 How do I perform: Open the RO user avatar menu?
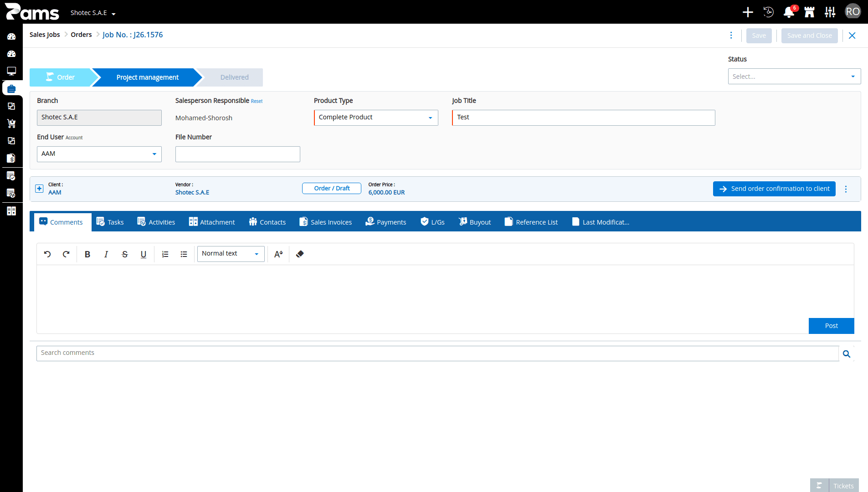(853, 12)
